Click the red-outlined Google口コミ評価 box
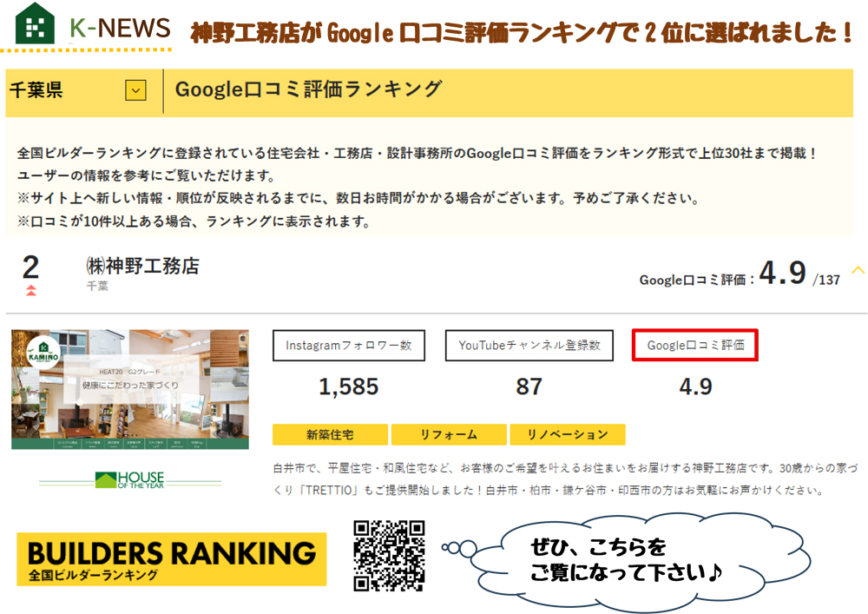868x614 pixels. click(694, 346)
